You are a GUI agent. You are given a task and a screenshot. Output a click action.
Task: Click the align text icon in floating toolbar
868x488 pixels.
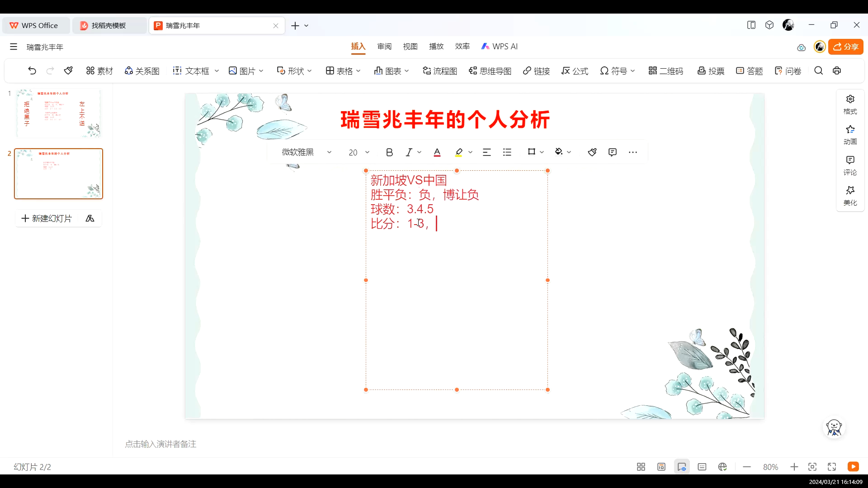pos(486,152)
